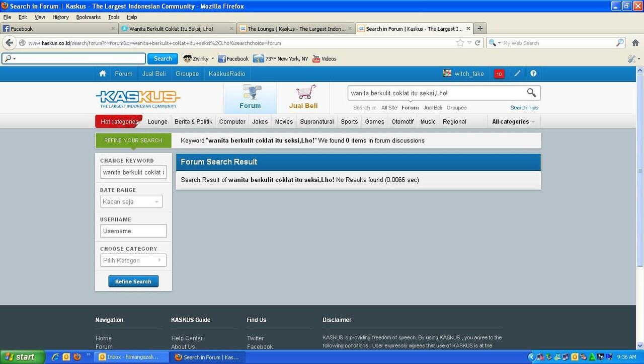The height and width of the screenshot is (364, 644).
Task: Click the Refine Search button
Action: [133, 281]
